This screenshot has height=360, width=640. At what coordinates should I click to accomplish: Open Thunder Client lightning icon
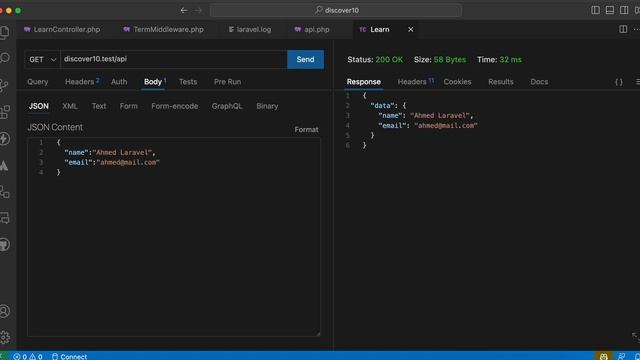click(x=4, y=139)
